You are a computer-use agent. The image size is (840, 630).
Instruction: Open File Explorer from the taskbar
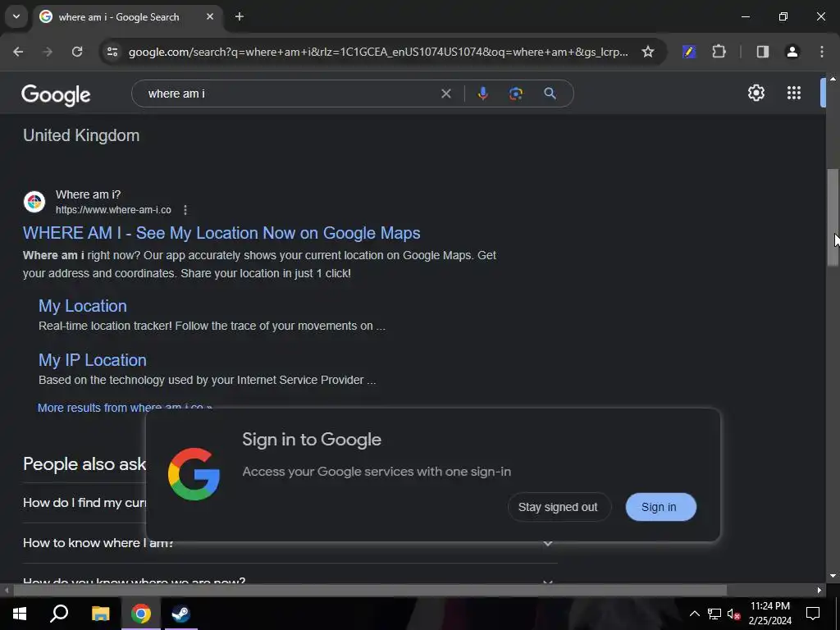tap(100, 614)
